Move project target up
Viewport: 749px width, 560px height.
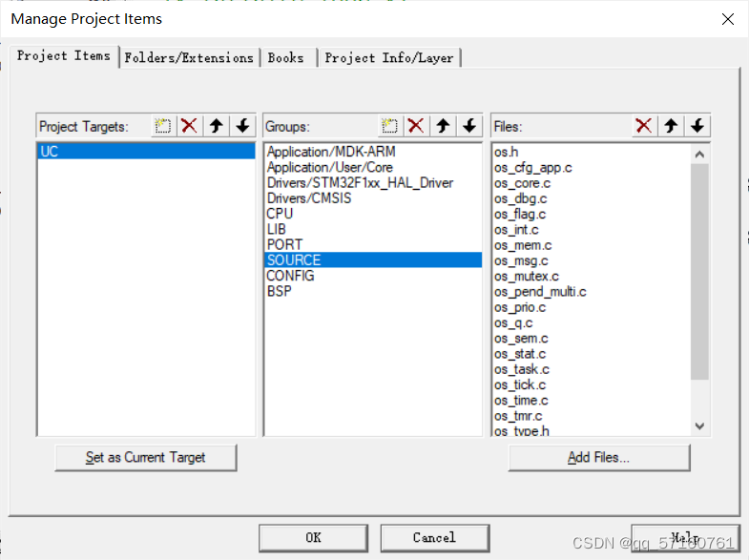[217, 126]
